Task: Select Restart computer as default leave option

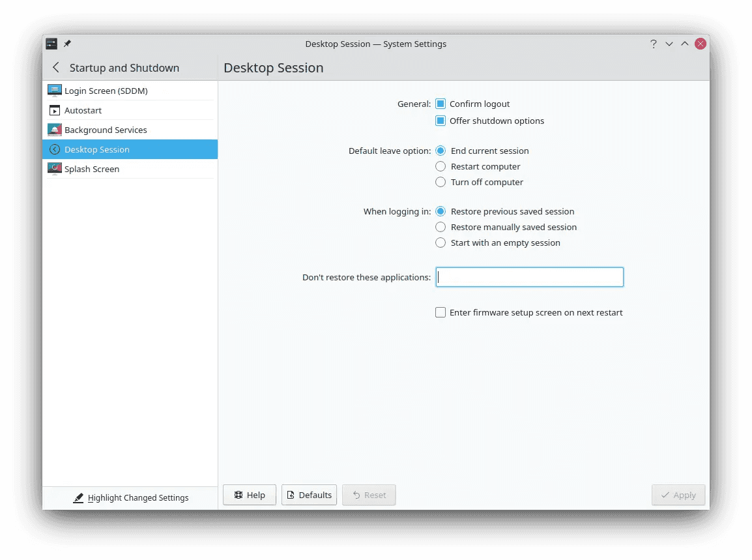Action: [441, 166]
